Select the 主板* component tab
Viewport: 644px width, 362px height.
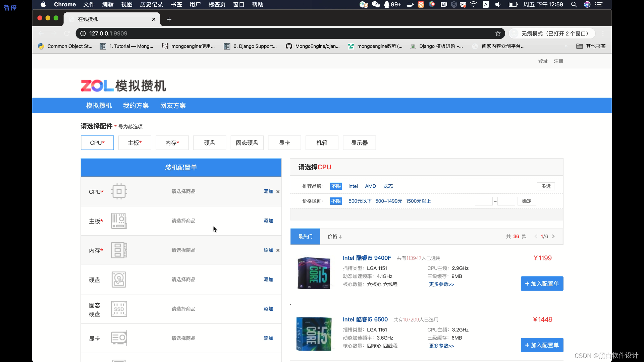pos(135,143)
